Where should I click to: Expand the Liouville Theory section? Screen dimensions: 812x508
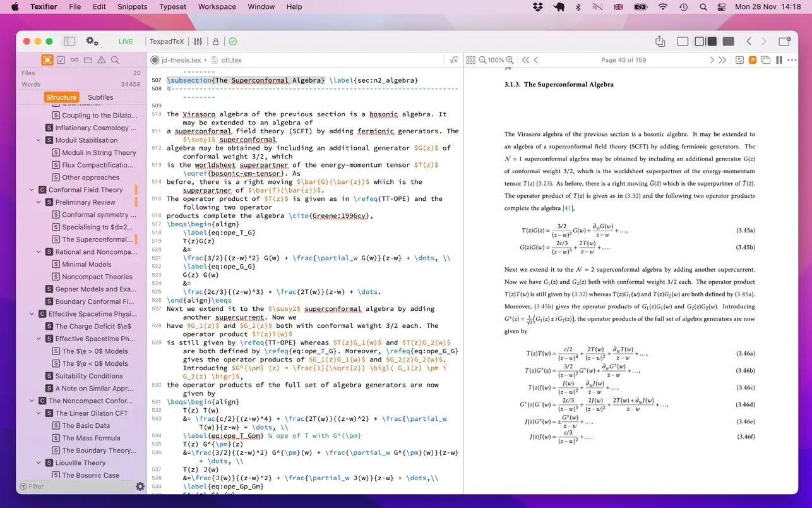coord(39,463)
